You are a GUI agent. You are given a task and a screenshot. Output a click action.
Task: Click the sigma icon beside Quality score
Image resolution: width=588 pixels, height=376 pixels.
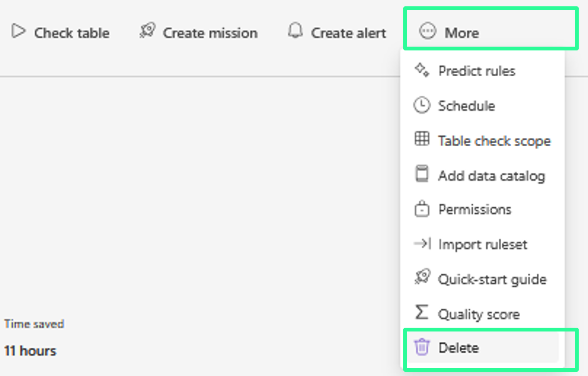click(422, 312)
